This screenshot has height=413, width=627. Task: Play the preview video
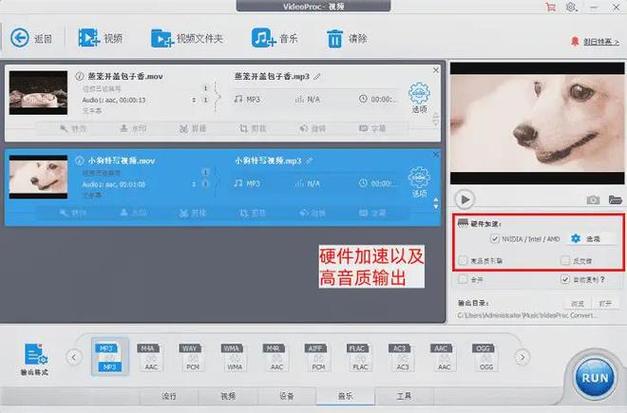click(465, 199)
